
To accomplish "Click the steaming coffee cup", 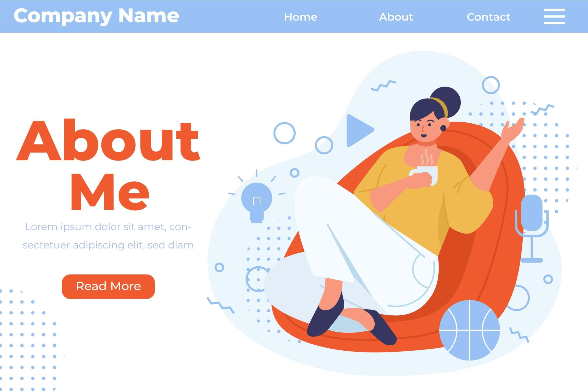I will [x=424, y=175].
